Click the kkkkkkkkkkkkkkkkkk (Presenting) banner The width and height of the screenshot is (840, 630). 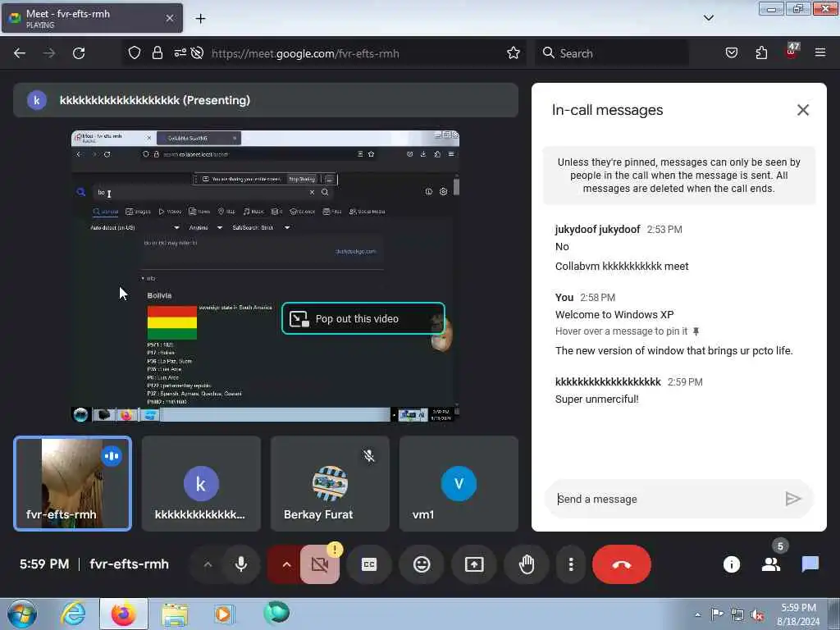266,100
